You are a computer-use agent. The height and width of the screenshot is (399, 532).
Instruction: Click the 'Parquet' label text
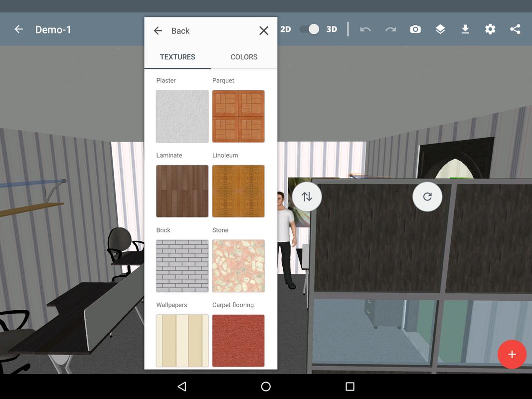point(223,80)
